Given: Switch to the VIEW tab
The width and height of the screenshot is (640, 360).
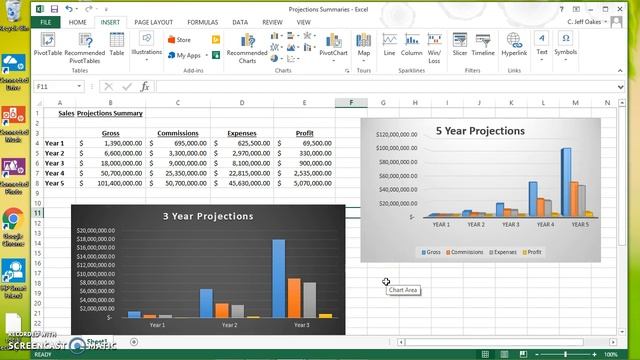Looking at the screenshot, I should (303, 22).
